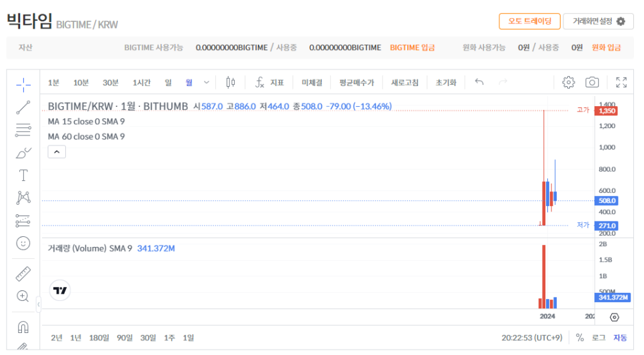Click the BIGTIME/KRW chart symbol title
This screenshot has width=644, height=355.
(x=118, y=106)
